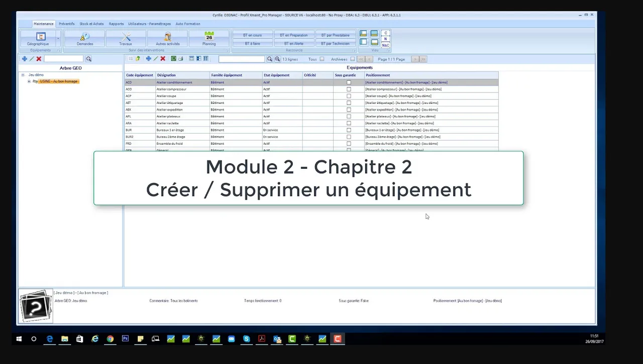The width and height of the screenshot is (643, 364).
Task: Check Sous garantie for Atelier compresseur
Action: coord(349,89)
